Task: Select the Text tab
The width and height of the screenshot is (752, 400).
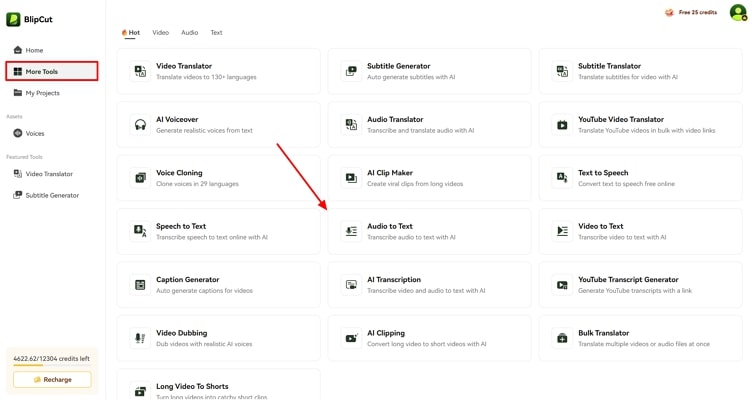Action: [x=216, y=33]
